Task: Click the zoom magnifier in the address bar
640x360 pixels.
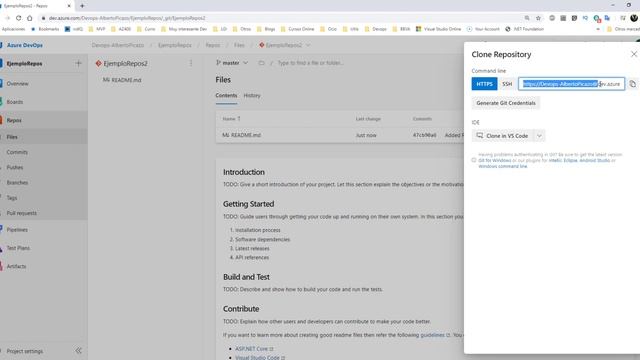Action: [527, 18]
